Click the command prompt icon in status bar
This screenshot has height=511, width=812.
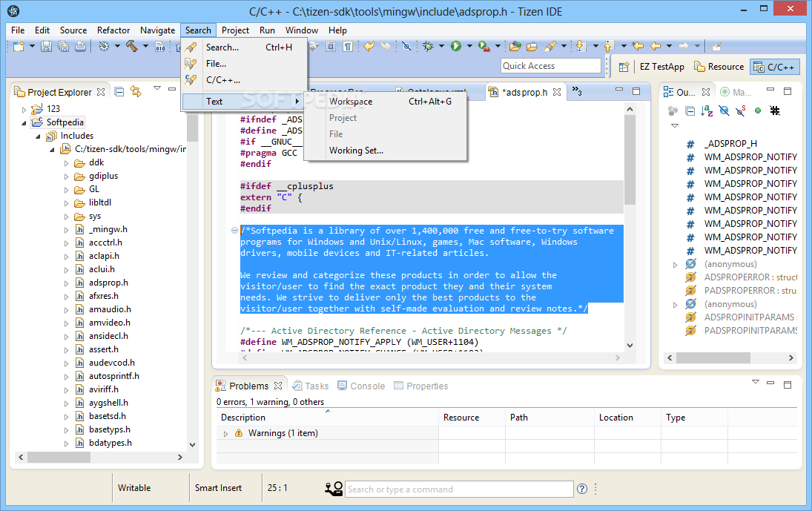[334, 488]
